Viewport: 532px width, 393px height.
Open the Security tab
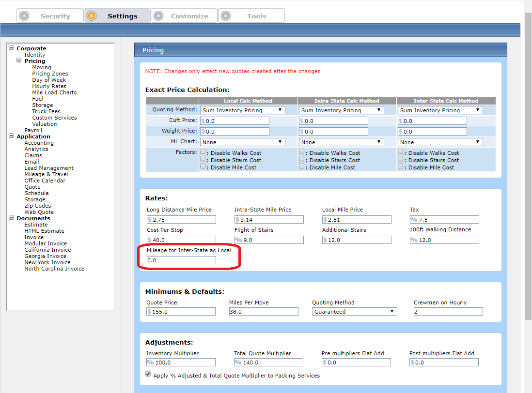click(x=50, y=15)
